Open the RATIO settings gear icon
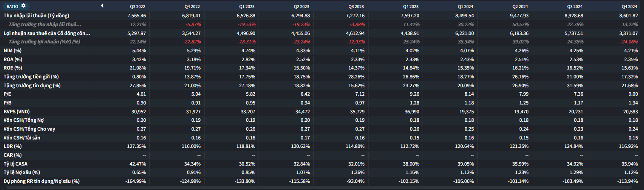Screen dimensions: 644x190 click(x=23, y=6)
